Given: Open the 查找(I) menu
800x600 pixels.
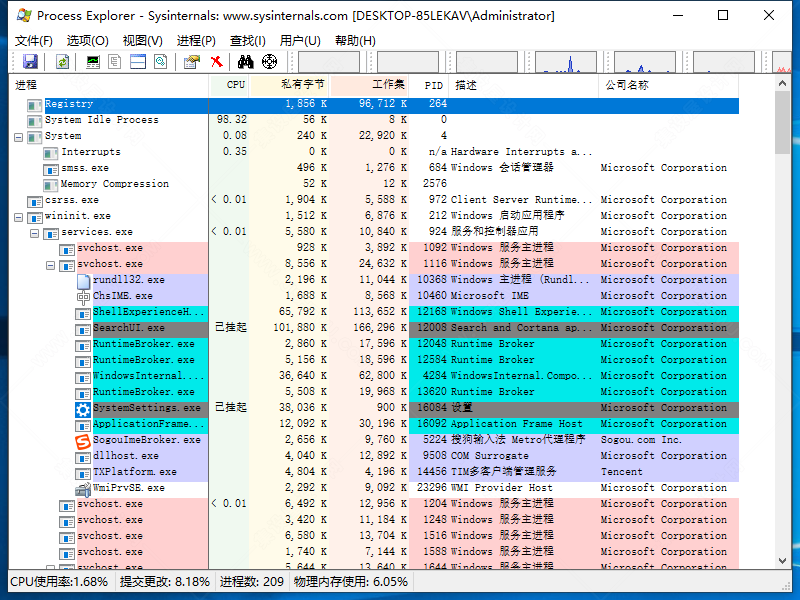Looking at the screenshot, I should [248, 41].
